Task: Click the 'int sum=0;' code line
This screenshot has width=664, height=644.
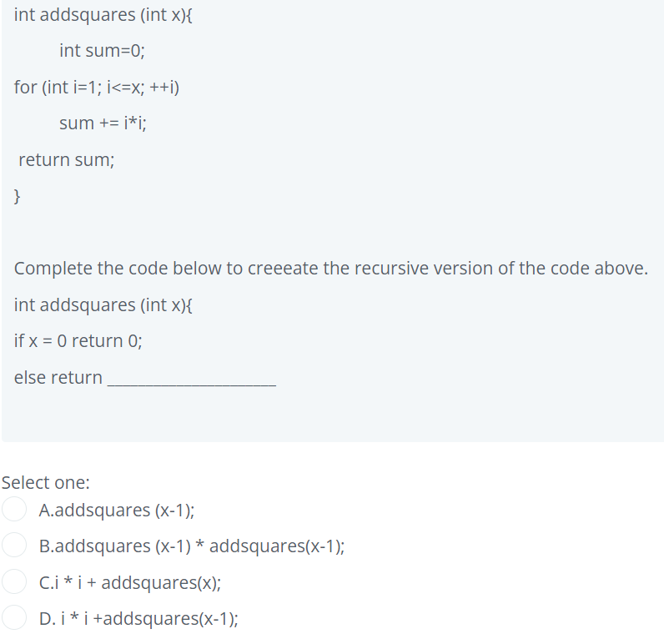Action: pyautogui.click(x=102, y=51)
